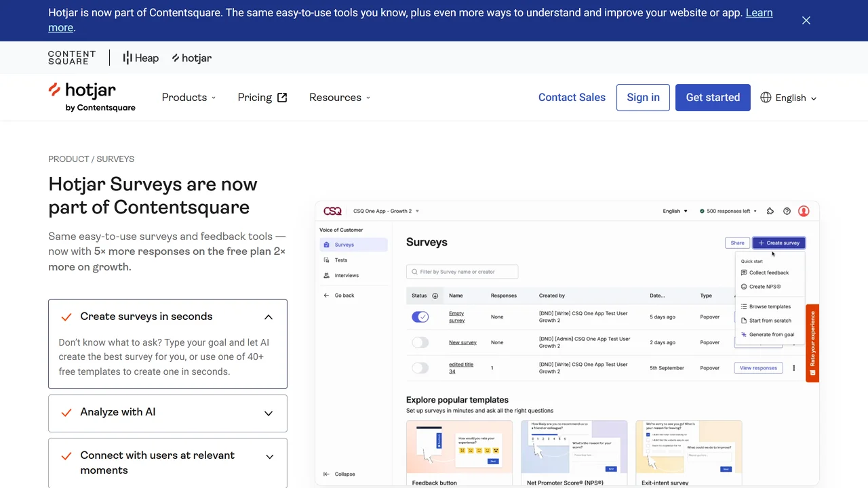Click the "2 days ago" date cell
This screenshot has width=868, height=488.
663,342
